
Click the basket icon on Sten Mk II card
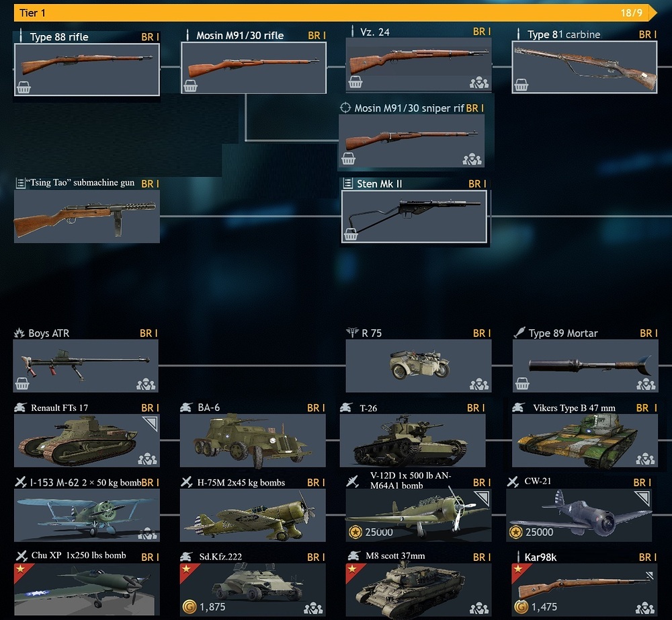click(x=351, y=234)
